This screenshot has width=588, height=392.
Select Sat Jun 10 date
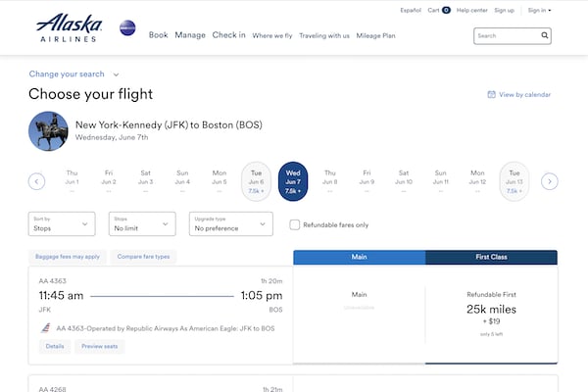tap(404, 181)
